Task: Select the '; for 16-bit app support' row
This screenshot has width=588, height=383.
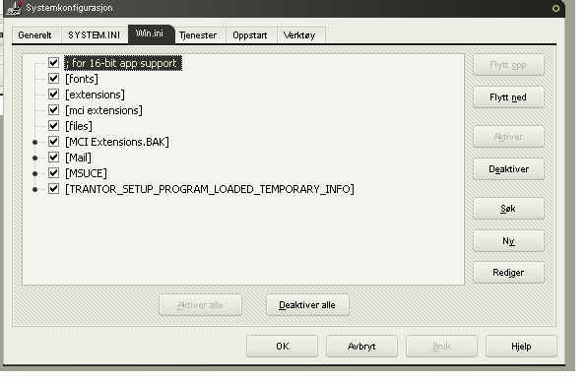Action: 123,63
